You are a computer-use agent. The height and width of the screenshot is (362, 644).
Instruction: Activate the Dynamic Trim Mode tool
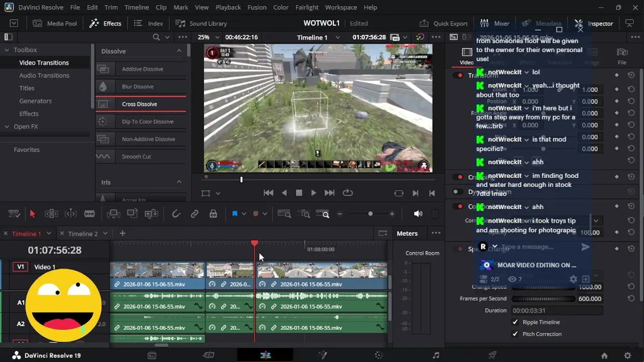[70, 214]
